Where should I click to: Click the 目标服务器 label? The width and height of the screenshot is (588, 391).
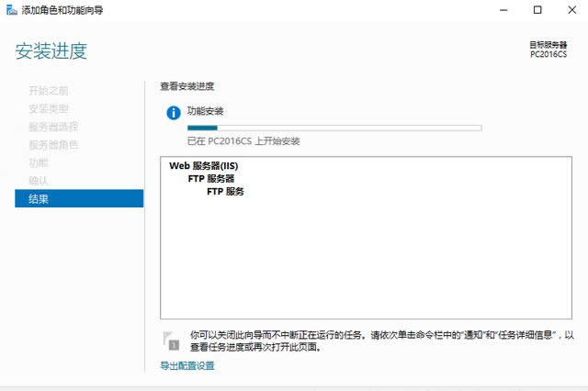tap(548, 45)
